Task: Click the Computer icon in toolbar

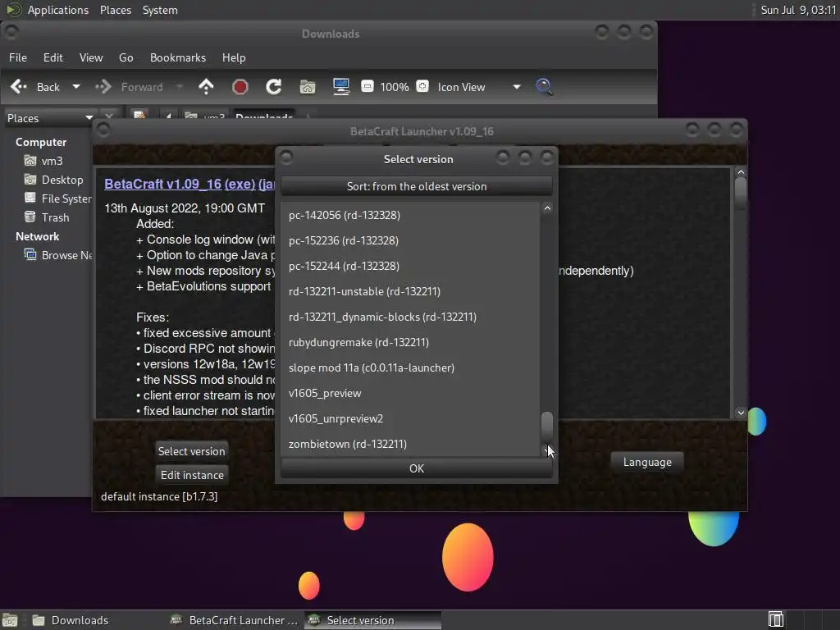Action: [341, 87]
